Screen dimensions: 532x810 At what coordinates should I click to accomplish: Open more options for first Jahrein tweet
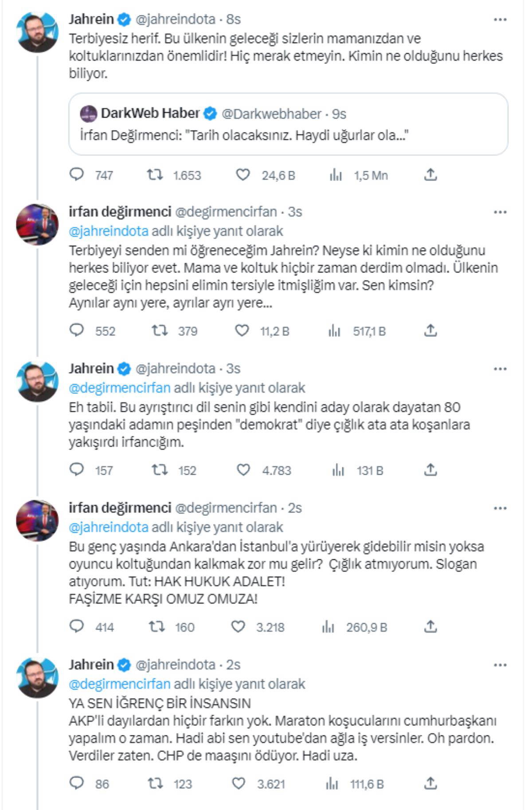point(500,20)
